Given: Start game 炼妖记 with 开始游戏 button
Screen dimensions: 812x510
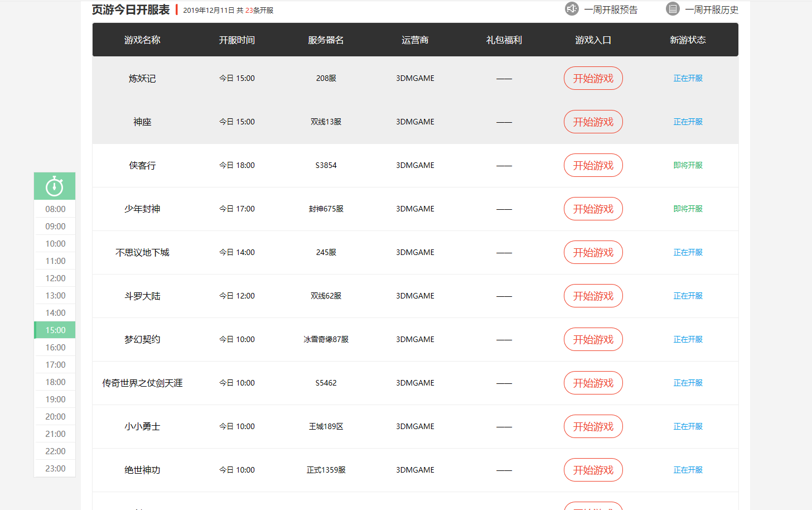Looking at the screenshot, I should (x=593, y=78).
